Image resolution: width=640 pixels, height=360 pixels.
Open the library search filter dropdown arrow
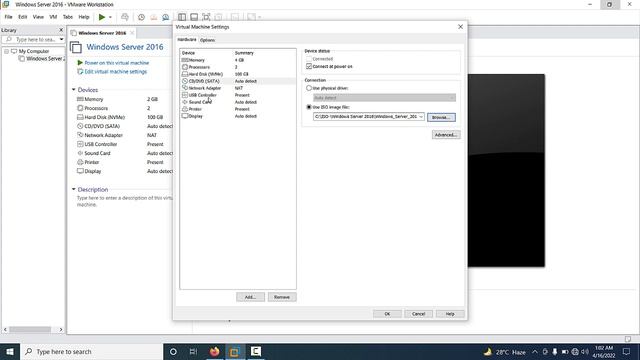tap(61, 40)
